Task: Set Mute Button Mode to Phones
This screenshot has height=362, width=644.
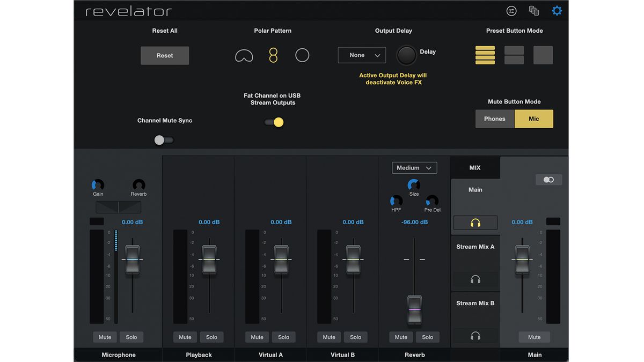Action: click(495, 119)
